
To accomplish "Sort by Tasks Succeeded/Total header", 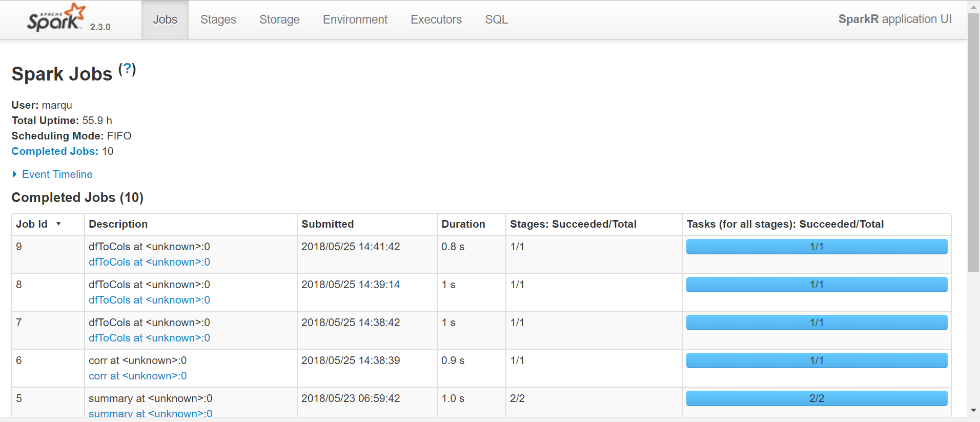I will (816, 224).
